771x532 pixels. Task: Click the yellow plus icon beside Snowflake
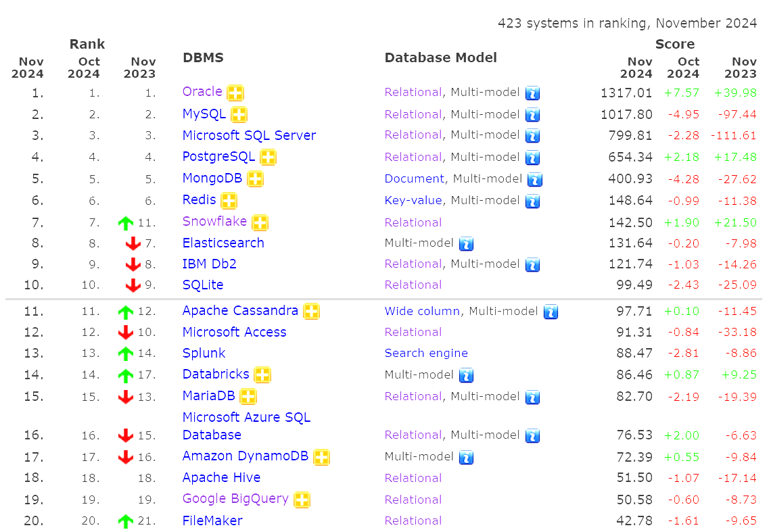point(260,222)
